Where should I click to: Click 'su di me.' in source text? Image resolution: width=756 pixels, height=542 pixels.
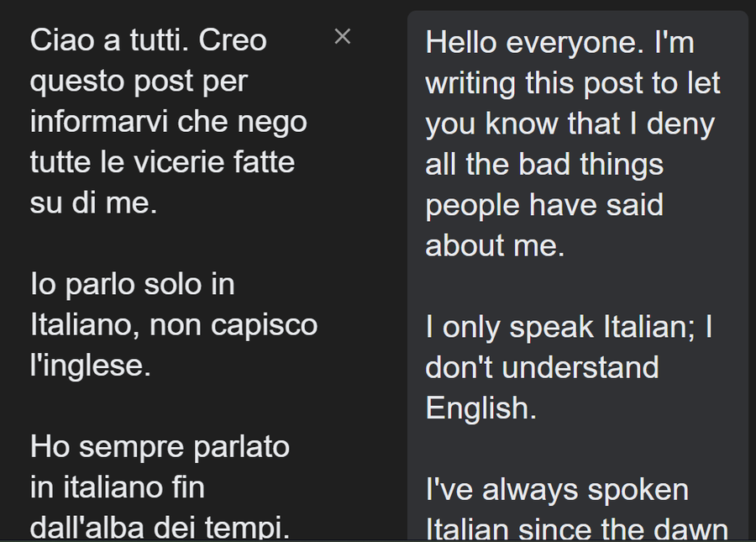pos(93,203)
